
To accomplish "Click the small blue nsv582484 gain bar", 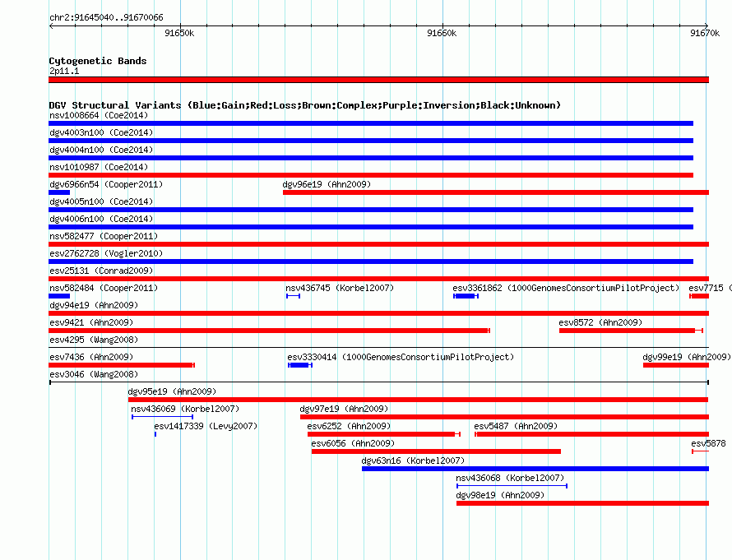I will [x=59, y=296].
